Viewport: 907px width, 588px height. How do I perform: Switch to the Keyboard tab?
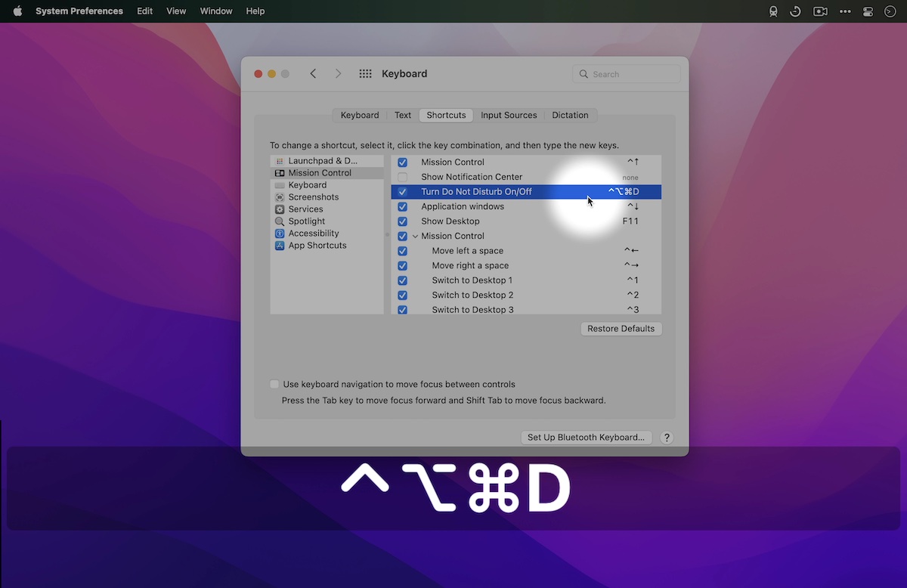click(x=360, y=115)
